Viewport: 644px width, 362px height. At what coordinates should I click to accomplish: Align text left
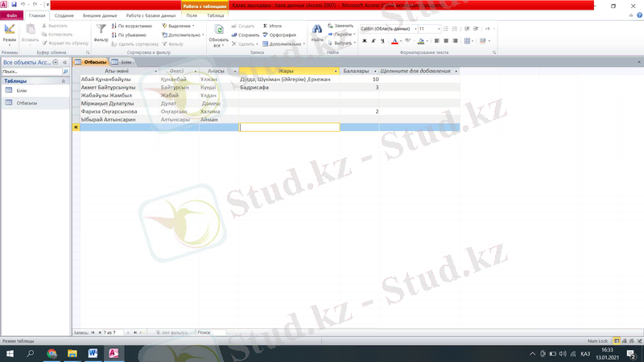pyautogui.click(x=436, y=41)
